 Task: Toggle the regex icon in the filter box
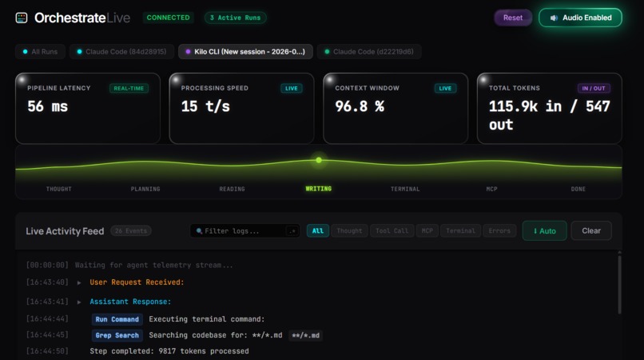click(x=292, y=231)
